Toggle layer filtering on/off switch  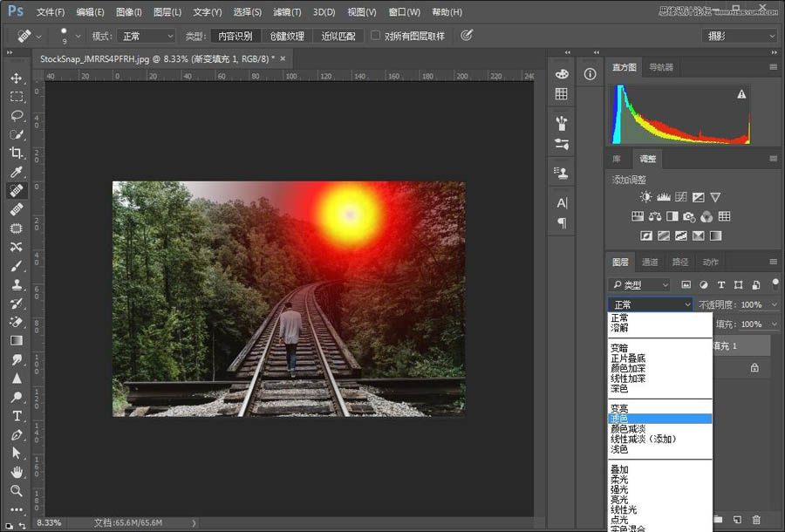[x=775, y=284]
